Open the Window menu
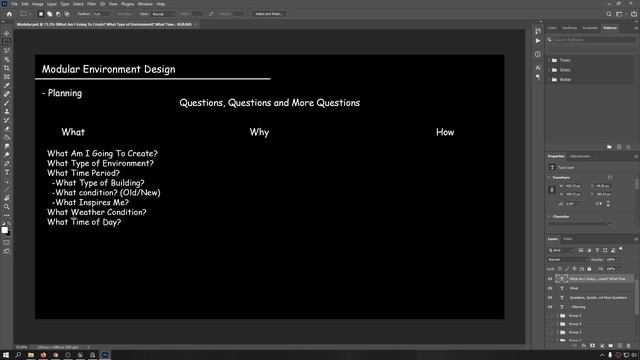 [145, 4]
